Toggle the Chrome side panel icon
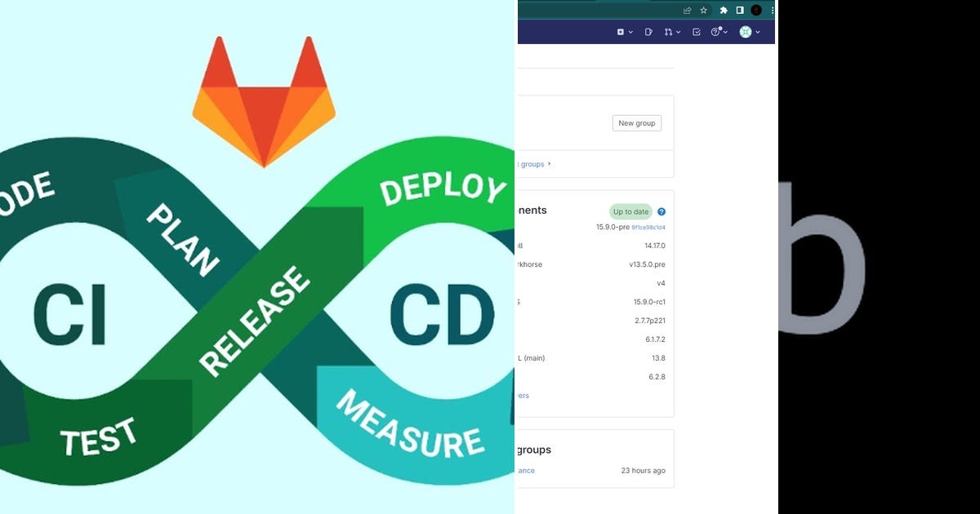This screenshot has width=980, height=514. pos(740,11)
